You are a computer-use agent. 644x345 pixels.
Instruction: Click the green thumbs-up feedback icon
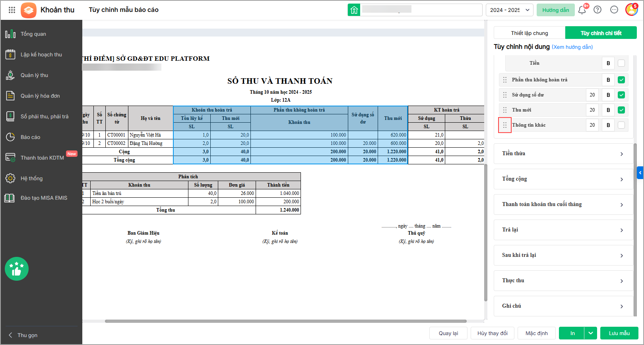(17, 269)
